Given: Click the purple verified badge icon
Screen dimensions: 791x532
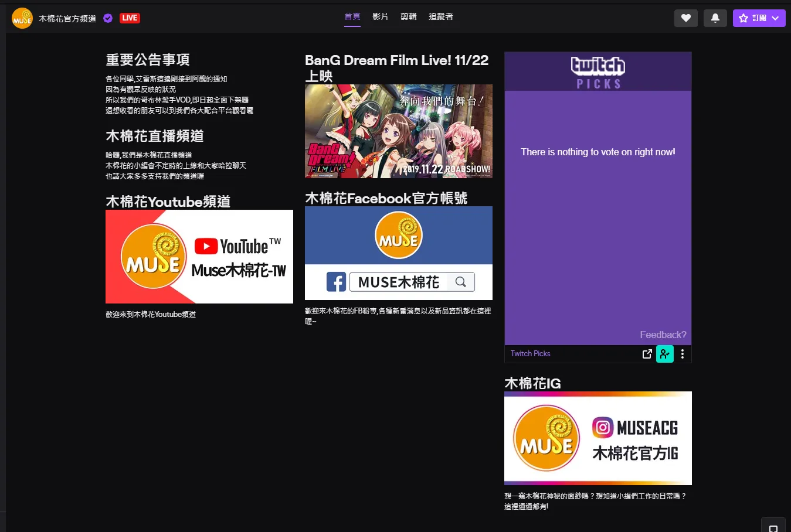Looking at the screenshot, I should click(108, 18).
